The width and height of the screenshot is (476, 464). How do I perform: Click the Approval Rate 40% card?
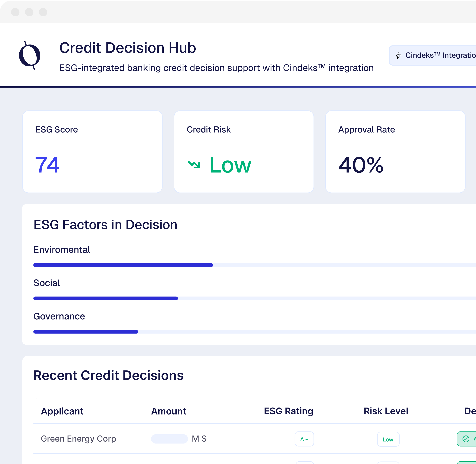pos(395,151)
